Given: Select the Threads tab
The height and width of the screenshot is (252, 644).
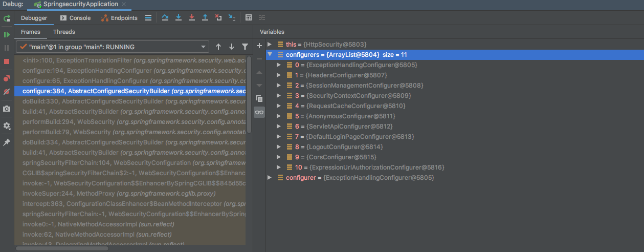Looking at the screenshot, I should [x=64, y=32].
